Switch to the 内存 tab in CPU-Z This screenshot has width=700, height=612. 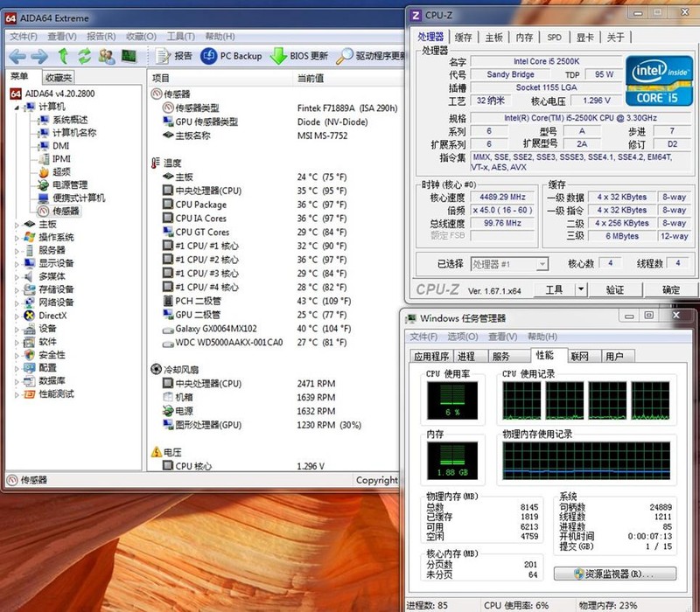coord(524,38)
